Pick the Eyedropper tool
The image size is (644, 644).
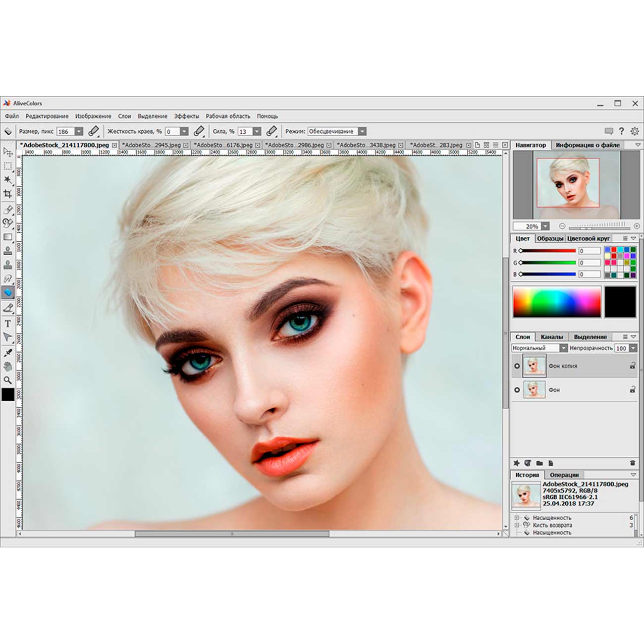[x=7, y=353]
